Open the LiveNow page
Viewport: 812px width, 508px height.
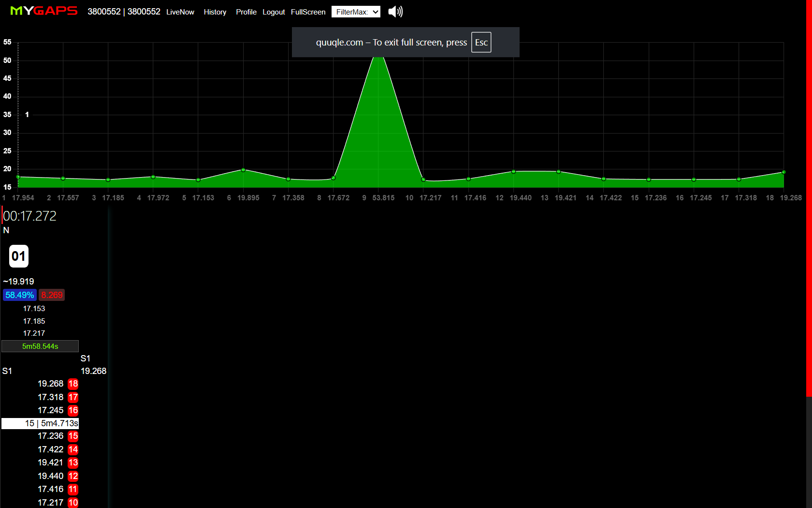(x=180, y=12)
